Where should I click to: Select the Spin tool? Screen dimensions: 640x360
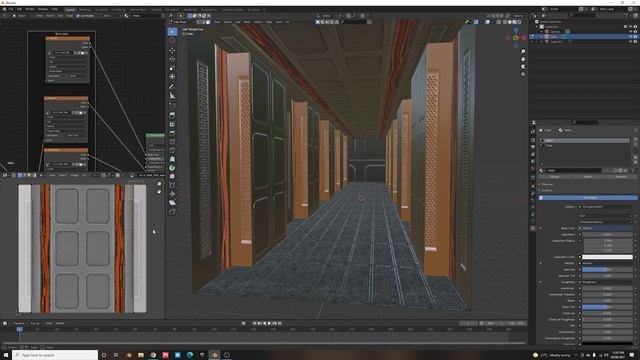[172, 168]
